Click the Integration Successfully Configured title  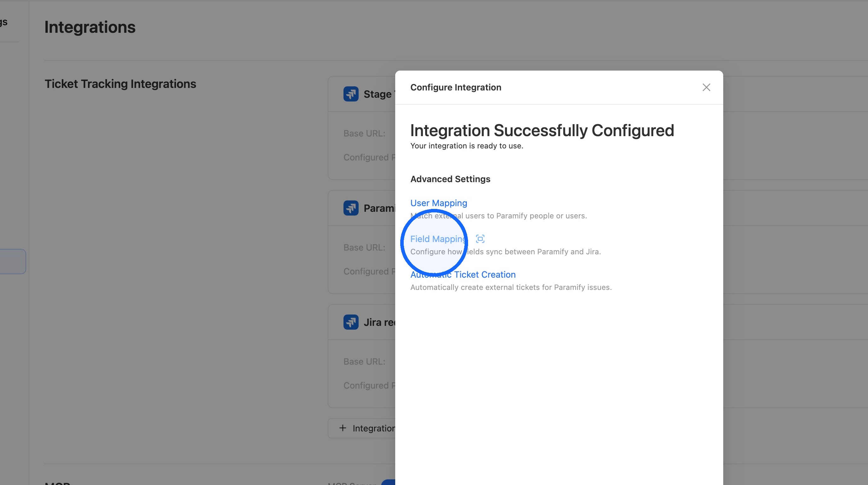542,130
